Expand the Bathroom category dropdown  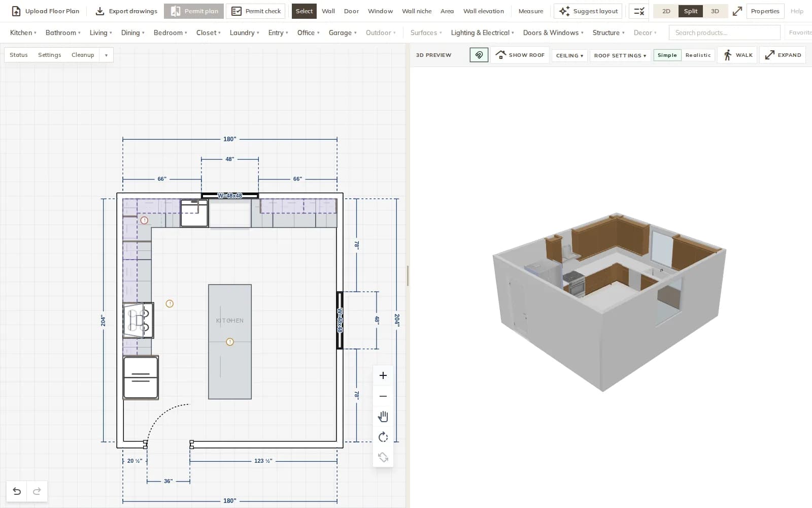click(x=63, y=33)
